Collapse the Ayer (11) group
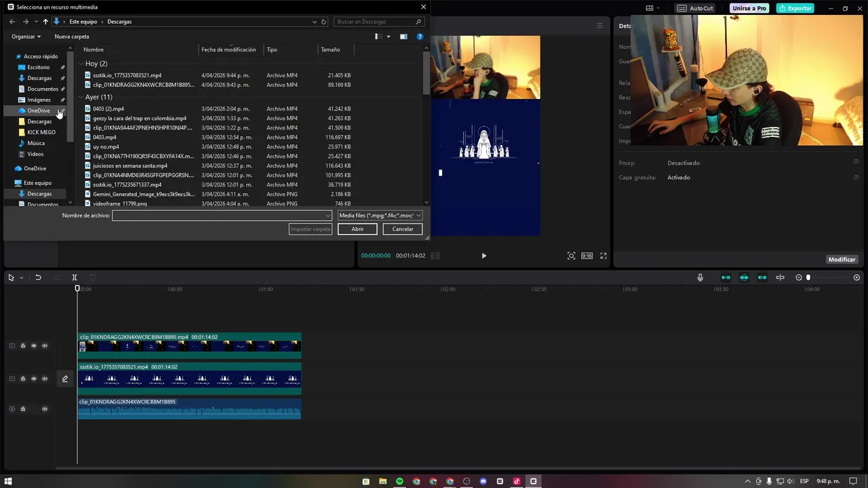The height and width of the screenshot is (488, 868). tap(81, 97)
